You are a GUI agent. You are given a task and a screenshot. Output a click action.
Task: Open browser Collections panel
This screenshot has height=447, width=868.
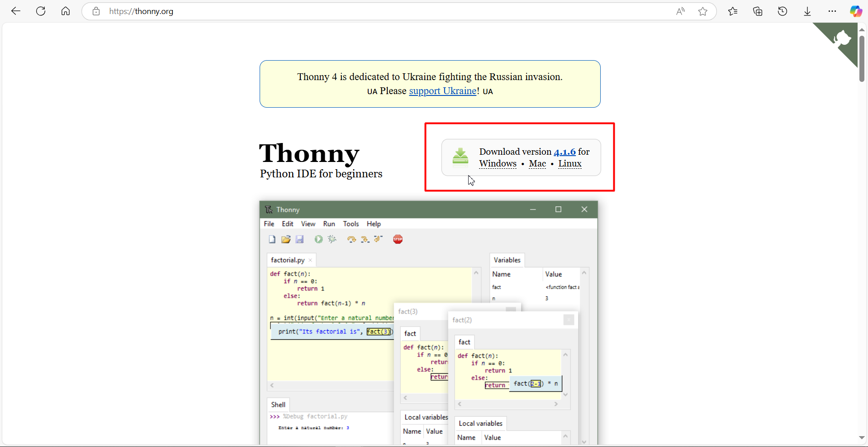point(758,11)
